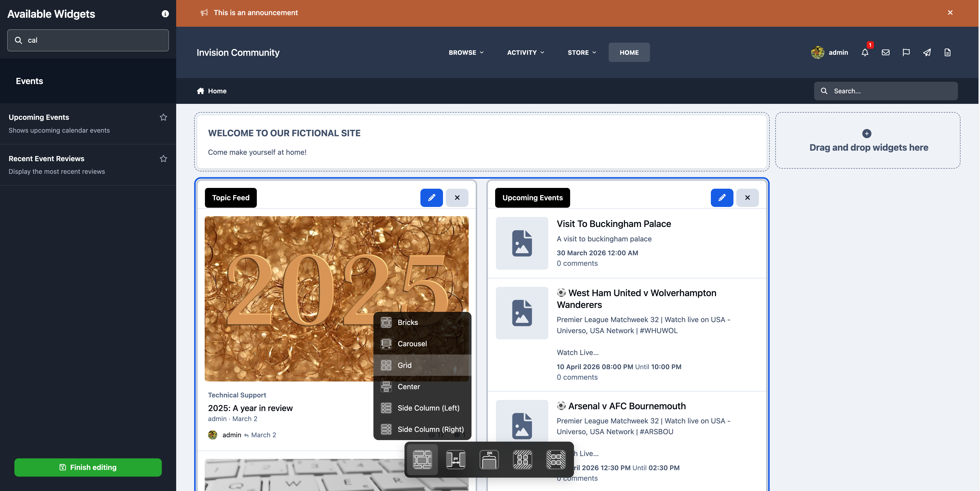Select the Upcoming Events widget in the sidebar list
Screen dimensions: 980x491
pyautogui.click(x=88, y=123)
